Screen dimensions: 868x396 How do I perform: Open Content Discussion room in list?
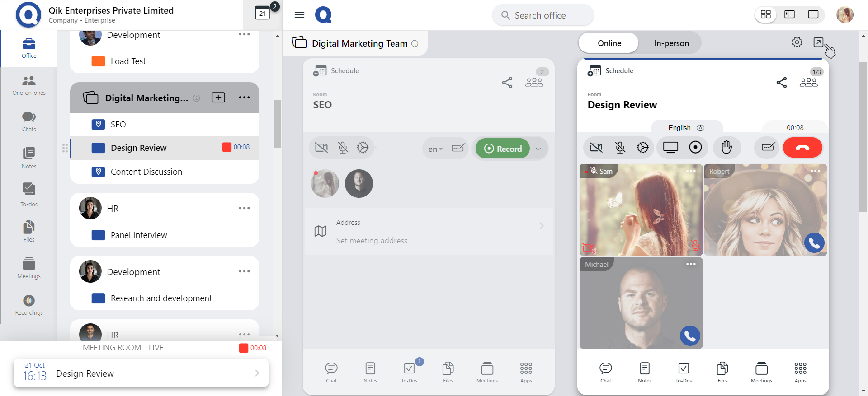click(x=146, y=172)
